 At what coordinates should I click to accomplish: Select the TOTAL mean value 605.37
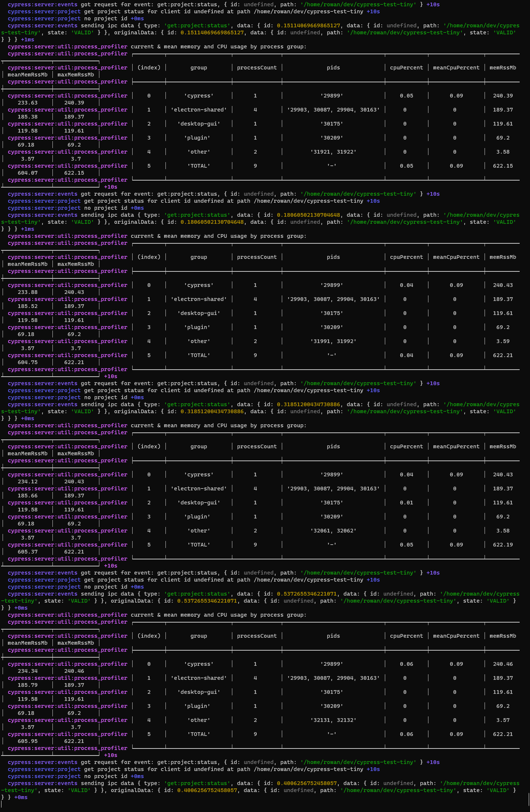[28, 552]
